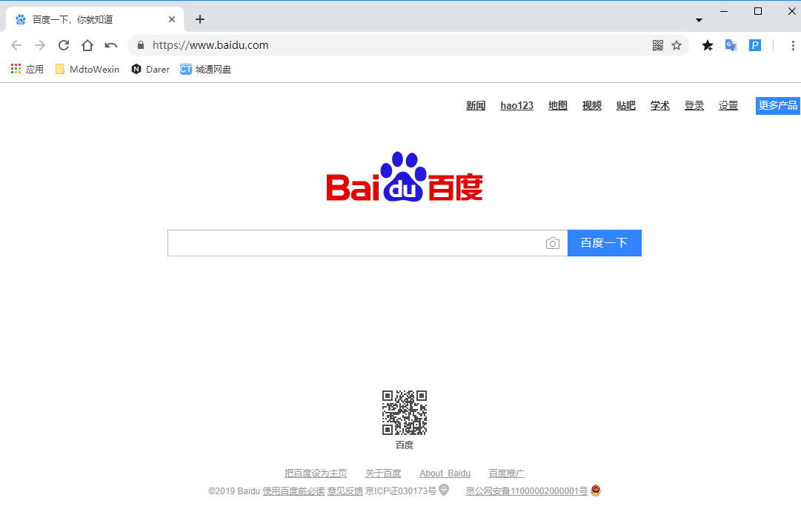Click 把百度设为主页 link
The height and width of the screenshot is (532, 801).
pyautogui.click(x=316, y=473)
